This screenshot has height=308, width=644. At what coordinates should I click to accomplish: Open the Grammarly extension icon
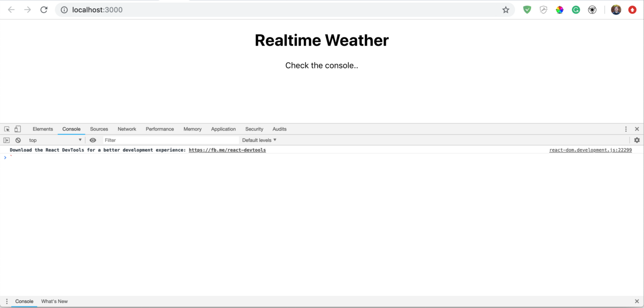coord(576,10)
